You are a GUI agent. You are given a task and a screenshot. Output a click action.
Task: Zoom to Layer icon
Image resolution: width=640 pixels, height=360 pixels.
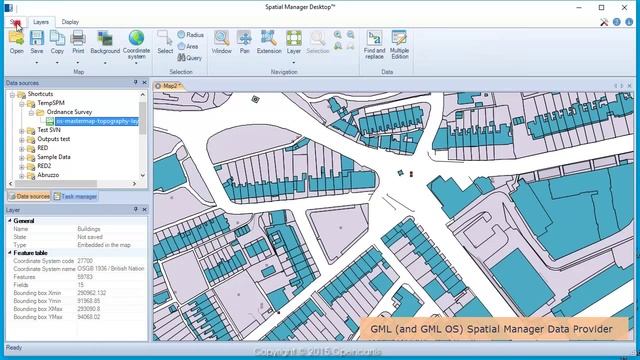(x=293, y=38)
